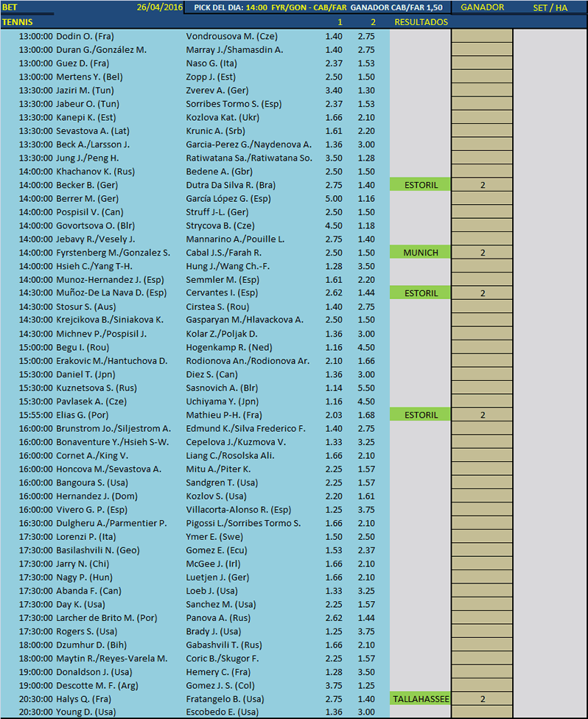Viewport: 588px width, 719px height.
Task: Select Mathieu P-H. (Fra) cell
Action: point(224,415)
